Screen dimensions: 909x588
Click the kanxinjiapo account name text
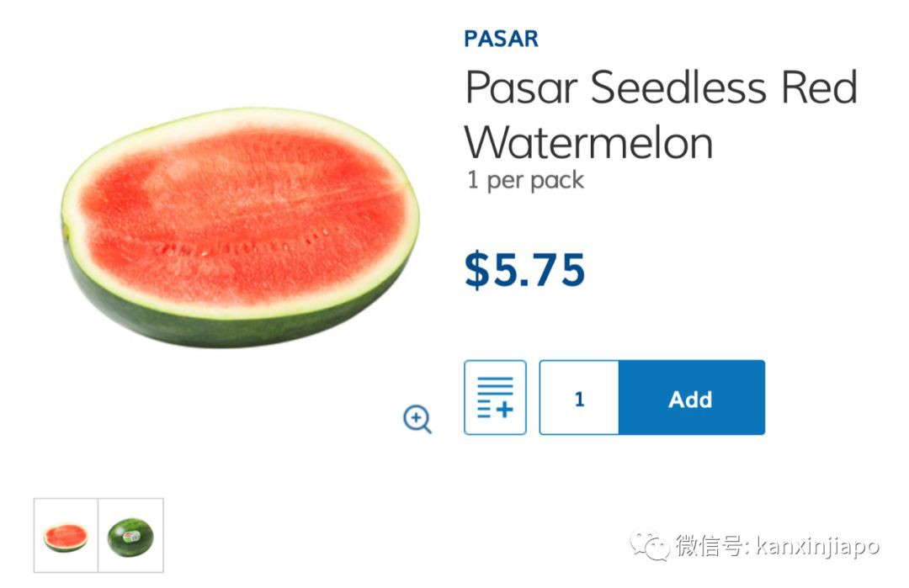tap(816, 547)
